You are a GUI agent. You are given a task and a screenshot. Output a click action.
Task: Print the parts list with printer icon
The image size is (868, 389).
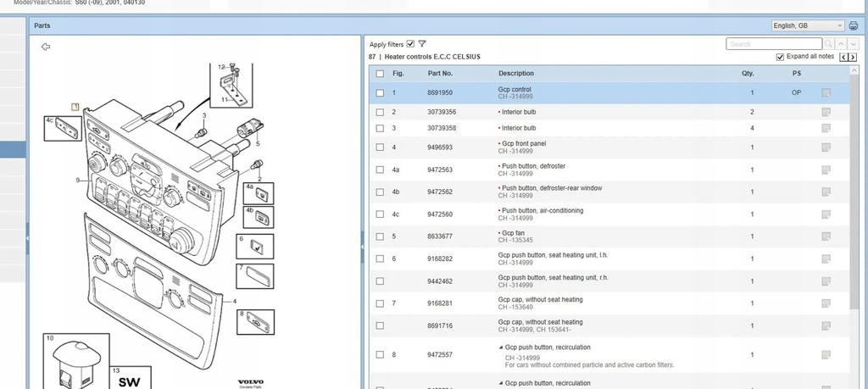(x=853, y=25)
